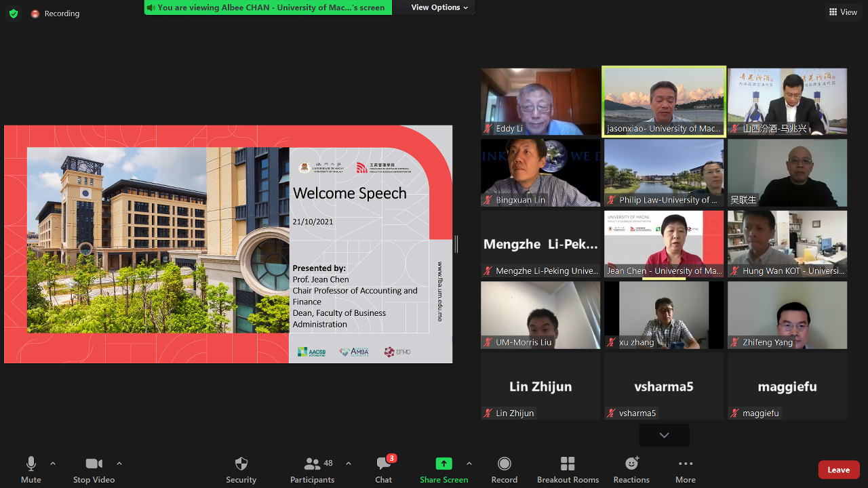The width and height of the screenshot is (868, 488).
Task: Open Breakout Rooms
Action: (x=568, y=470)
